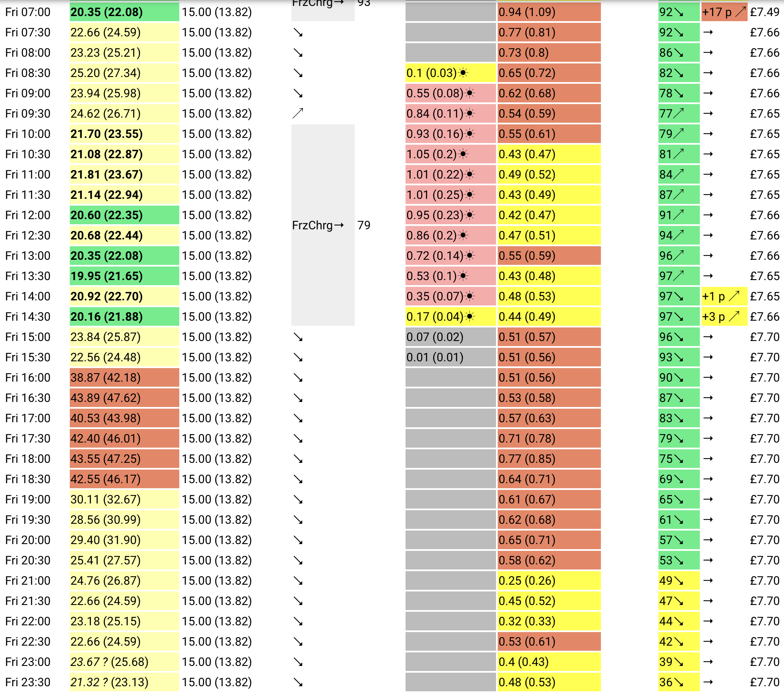Click the up arrow in Fri 09:30 row
The width and height of the screenshot is (784, 693).
point(298,113)
